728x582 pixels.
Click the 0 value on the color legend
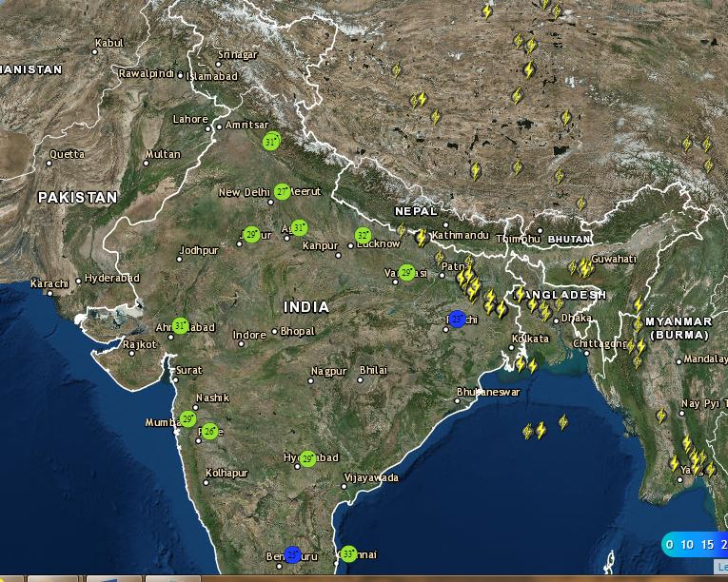[669, 544]
